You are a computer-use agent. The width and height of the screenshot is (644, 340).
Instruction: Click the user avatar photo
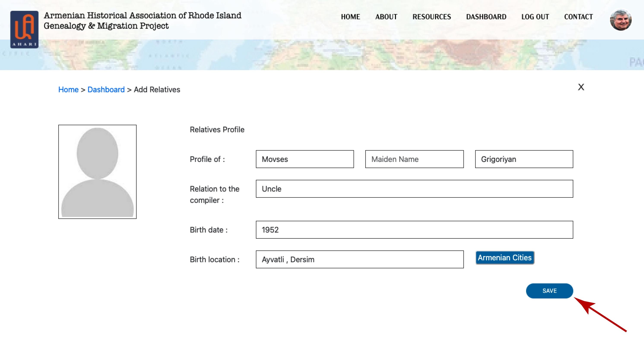tap(620, 20)
